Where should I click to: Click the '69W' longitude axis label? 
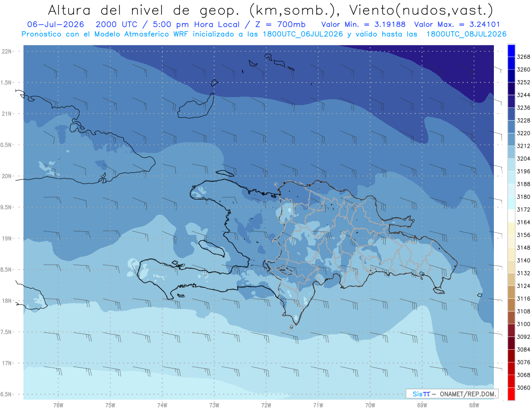[x=422, y=405]
